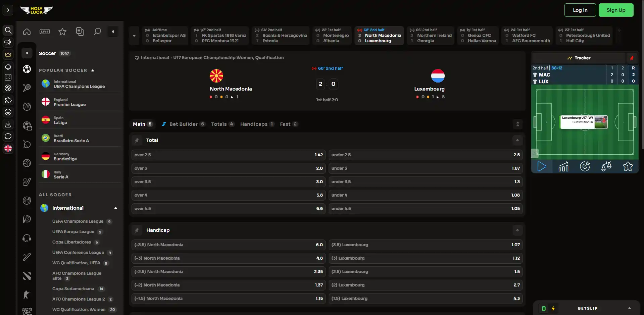Click the download app icon
The image size is (644, 315).
[x=8, y=124]
